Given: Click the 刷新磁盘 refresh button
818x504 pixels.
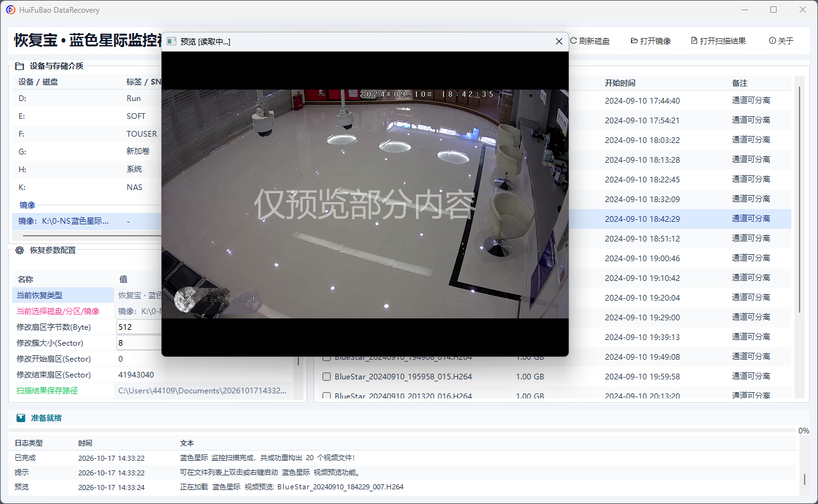Looking at the screenshot, I should click(590, 41).
